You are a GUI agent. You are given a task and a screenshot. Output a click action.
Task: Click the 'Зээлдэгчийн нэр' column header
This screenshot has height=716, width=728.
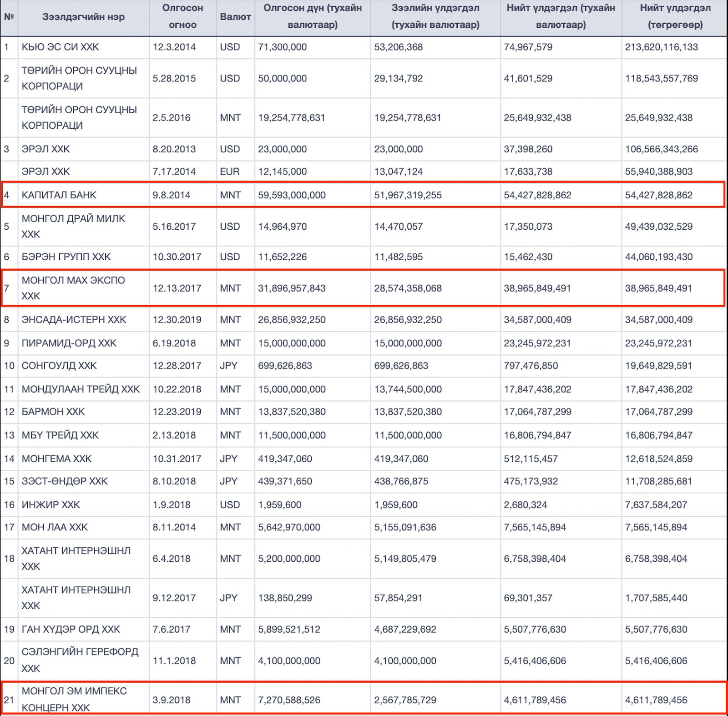83,17
